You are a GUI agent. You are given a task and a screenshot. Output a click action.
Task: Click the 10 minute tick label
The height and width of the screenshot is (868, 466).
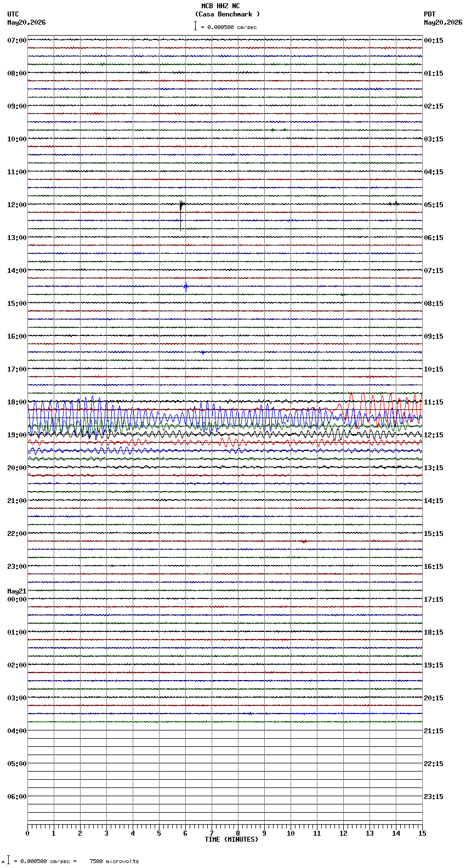tap(291, 833)
